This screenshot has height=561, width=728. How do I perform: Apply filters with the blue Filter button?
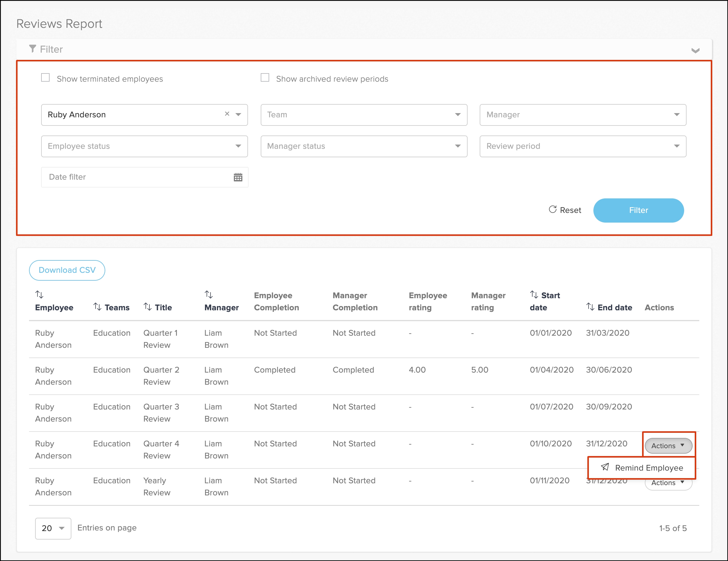point(638,210)
